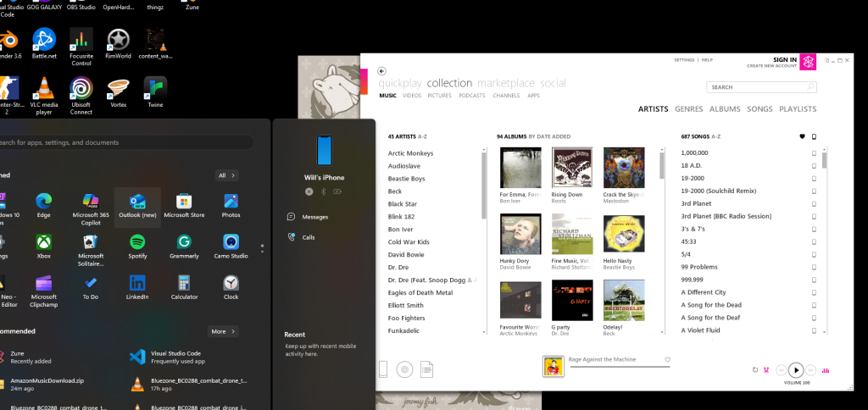The width and height of the screenshot is (868, 410).
Task: Open Zune SETTINGS link
Action: click(x=684, y=60)
